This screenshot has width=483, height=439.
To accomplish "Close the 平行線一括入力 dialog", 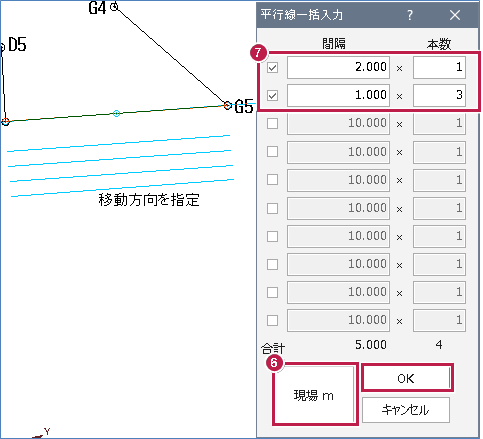I will pos(455,15).
